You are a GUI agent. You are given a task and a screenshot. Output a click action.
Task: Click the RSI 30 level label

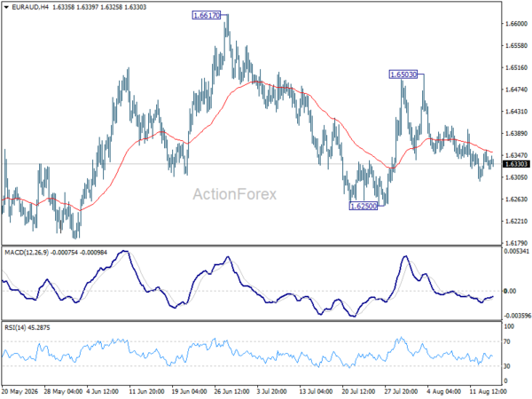507,366
